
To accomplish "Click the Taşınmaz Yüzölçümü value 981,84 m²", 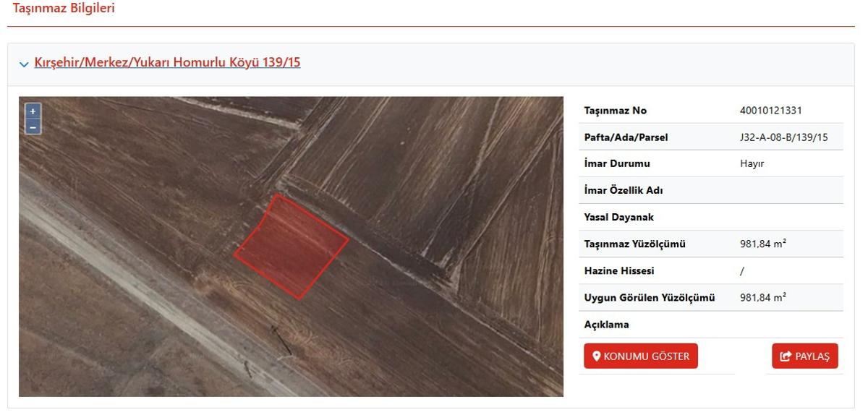I will (x=763, y=244).
